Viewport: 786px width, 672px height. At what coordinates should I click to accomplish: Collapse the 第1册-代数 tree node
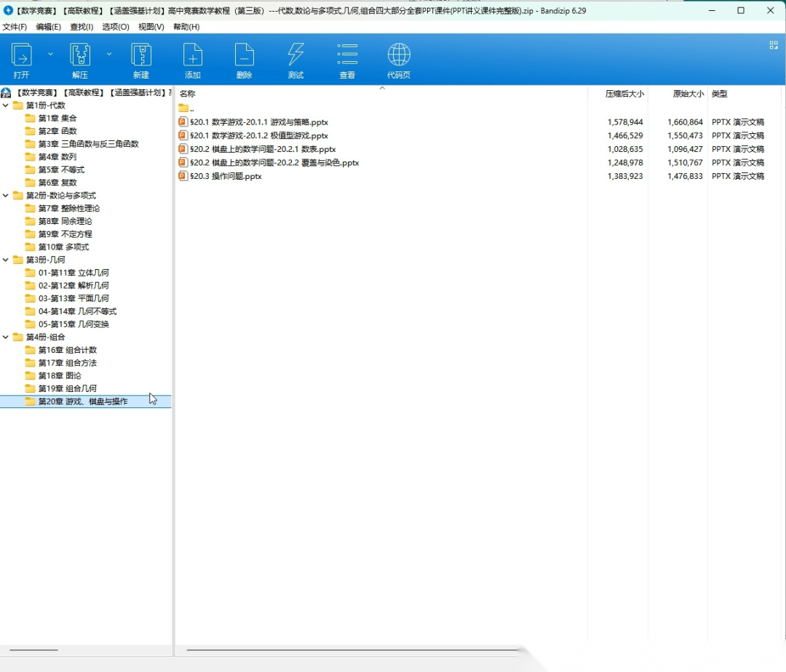6,105
